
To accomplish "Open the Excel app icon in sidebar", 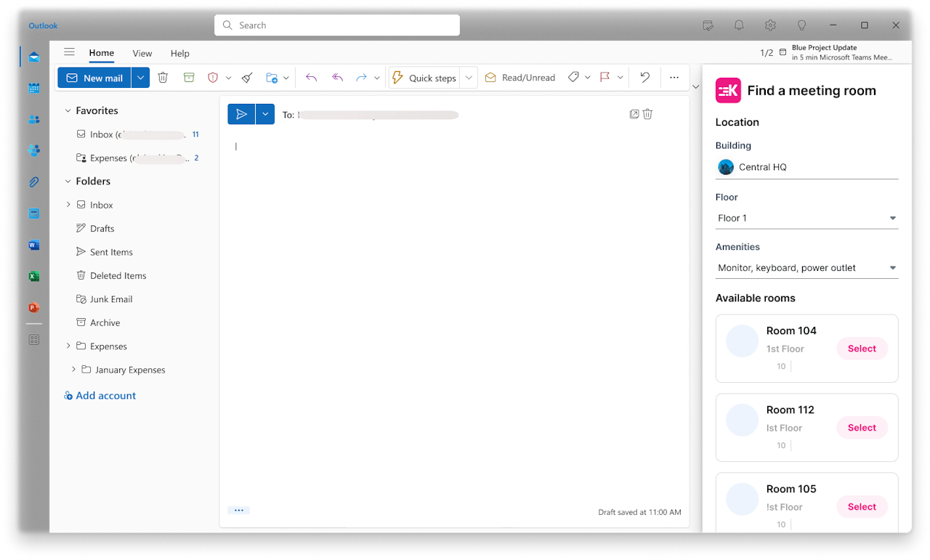I will [34, 276].
